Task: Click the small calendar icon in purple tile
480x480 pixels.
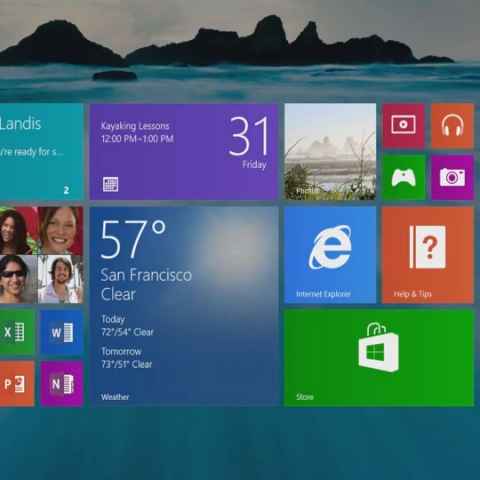Action: [110, 184]
